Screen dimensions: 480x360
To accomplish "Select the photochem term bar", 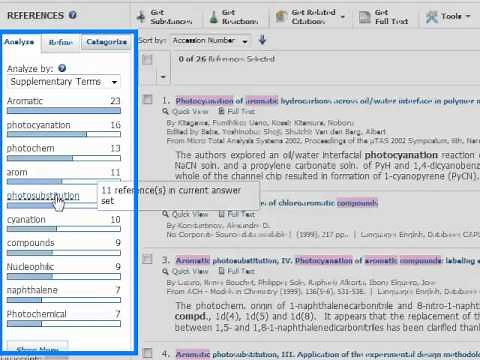I will (x=64, y=158).
